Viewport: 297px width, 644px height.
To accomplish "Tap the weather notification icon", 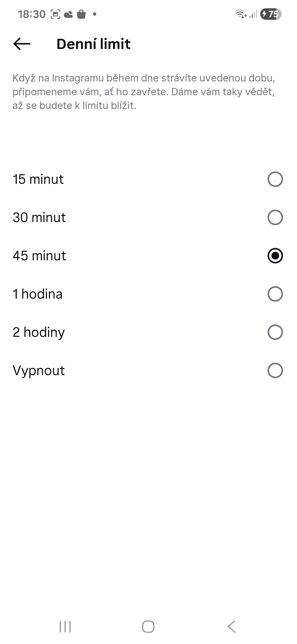I will 68,14.
